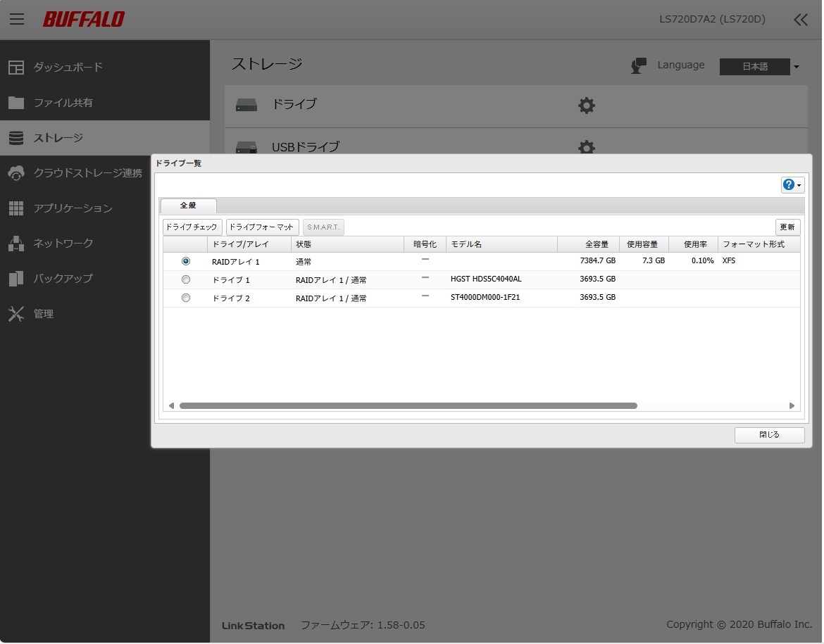This screenshot has width=824, height=644.
Task: Click the ファイル共有 folder icon
Action: pyautogui.click(x=16, y=103)
